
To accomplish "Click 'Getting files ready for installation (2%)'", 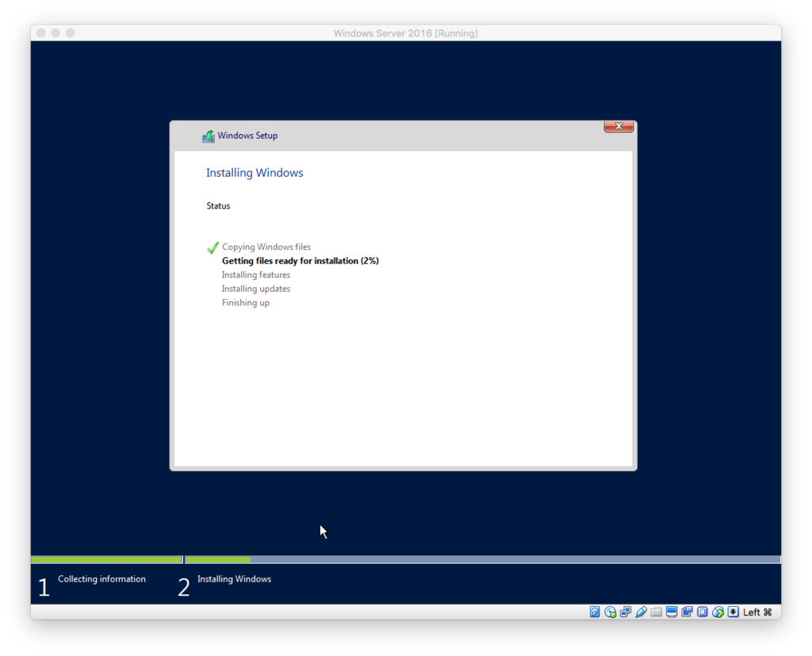I will (x=301, y=261).
